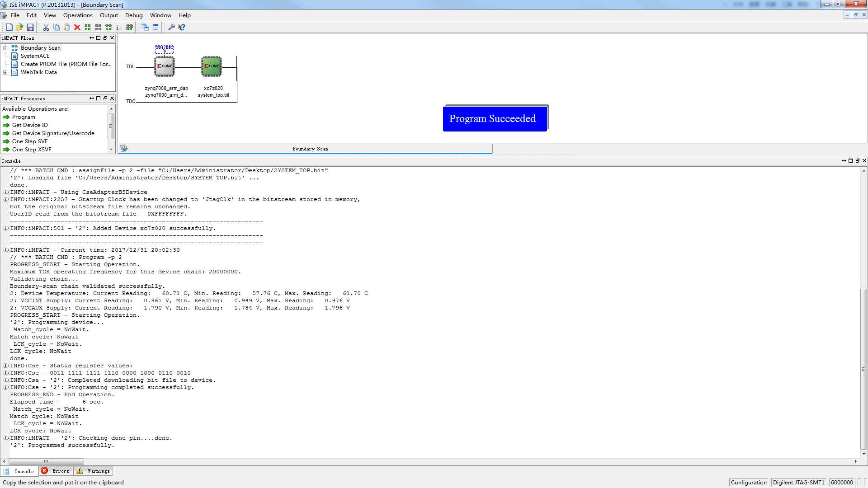Click the Copy toolbar icon
This screenshot has height=488, width=868.
pos(56,27)
